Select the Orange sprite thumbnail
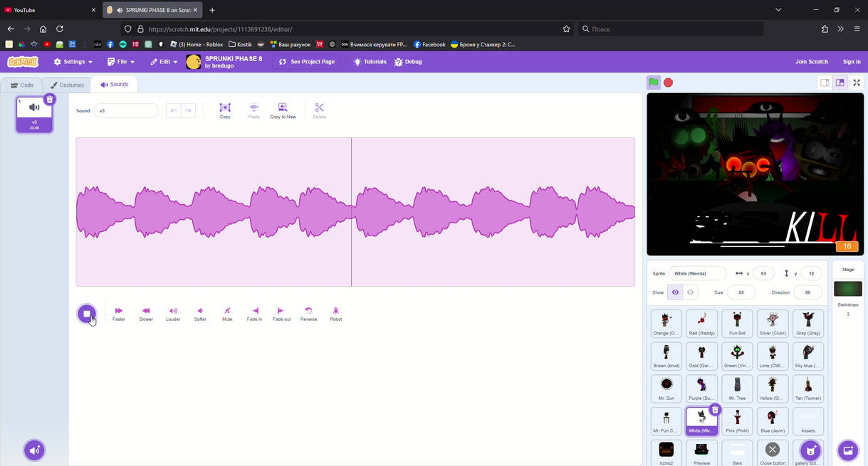The image size is (868, 466). [666, 323]
